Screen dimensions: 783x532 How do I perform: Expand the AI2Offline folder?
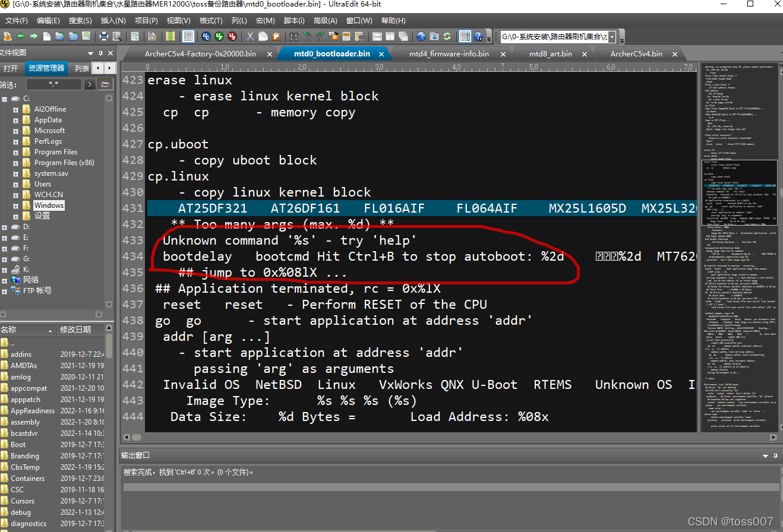[16, 109]
